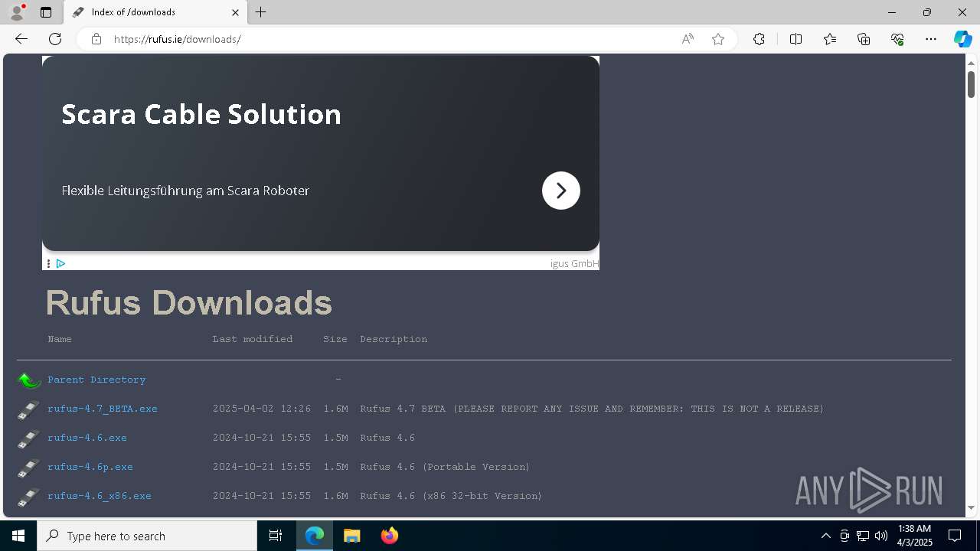
Task: Refresh the page
Action: click(55, 39)
